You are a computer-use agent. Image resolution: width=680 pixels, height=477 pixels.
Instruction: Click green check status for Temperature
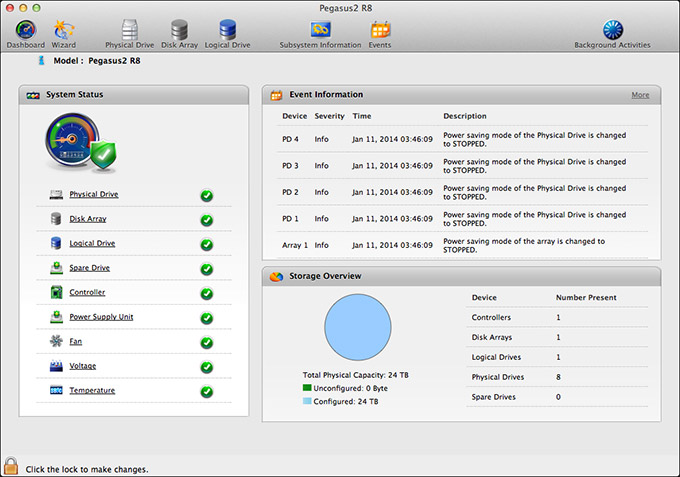[x=207, y=392]
